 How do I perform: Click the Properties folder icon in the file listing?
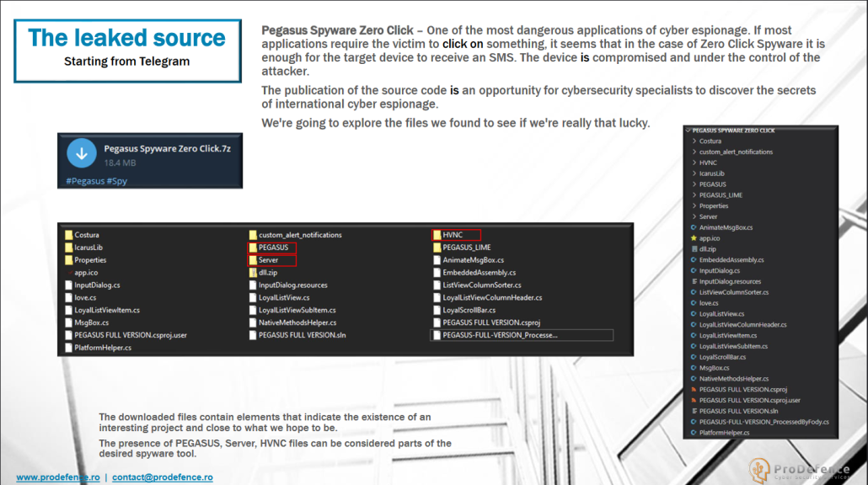[68, 260]
